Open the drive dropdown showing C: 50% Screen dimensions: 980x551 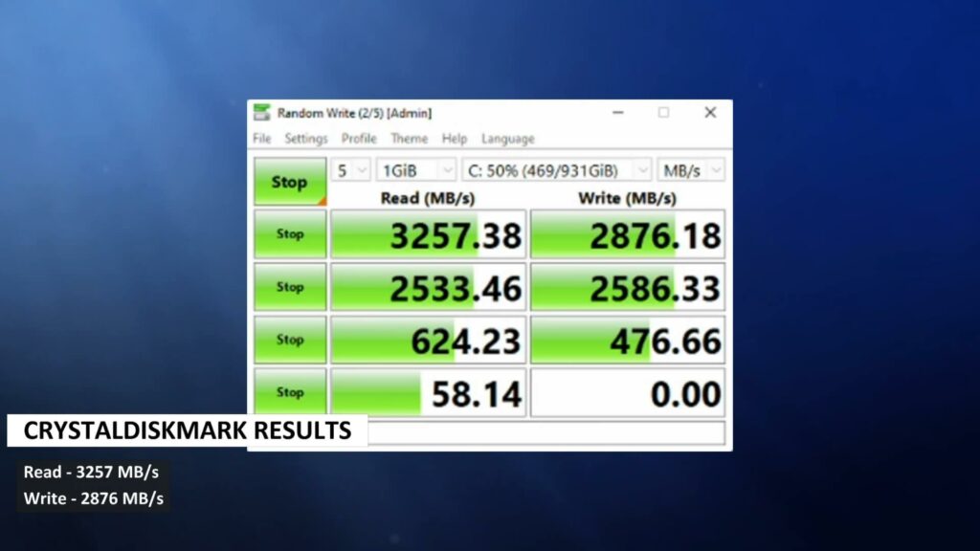coord(557,170)
